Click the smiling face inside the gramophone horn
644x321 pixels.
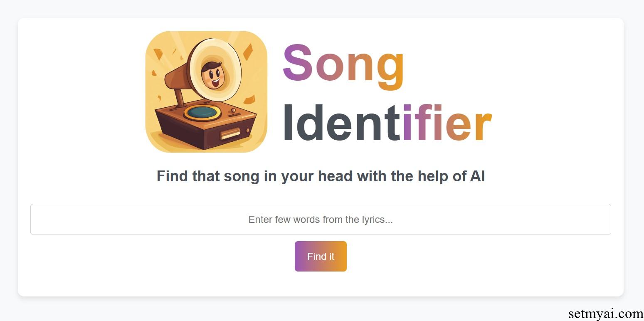pos(213,75)
